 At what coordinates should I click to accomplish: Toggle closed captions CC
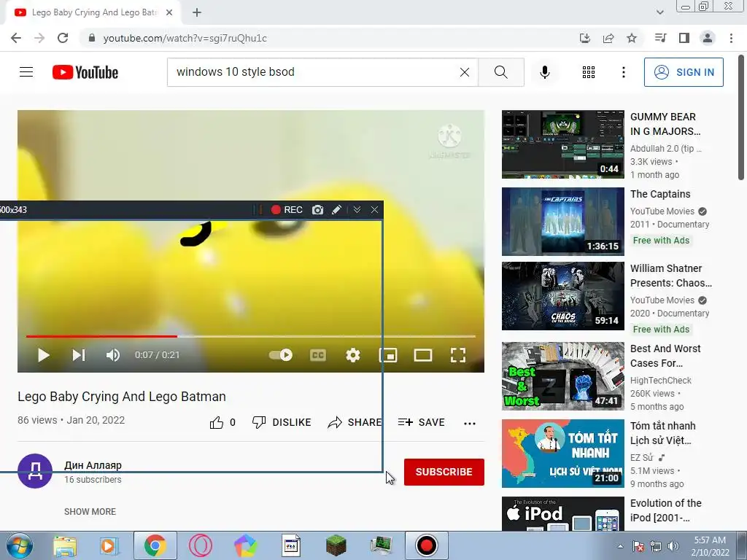point(318,355)
